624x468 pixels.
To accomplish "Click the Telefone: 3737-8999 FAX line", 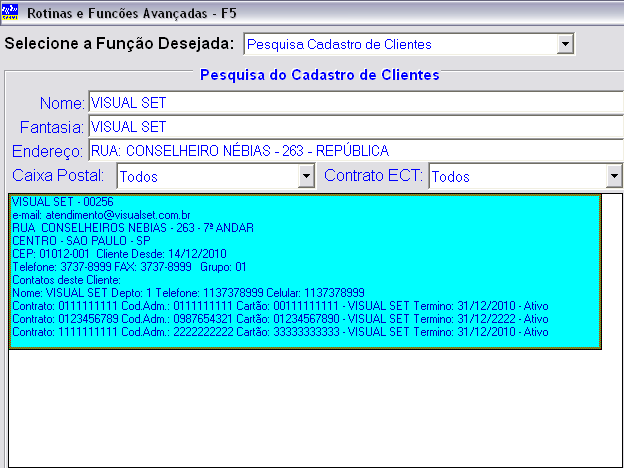I will click(129, 267).
